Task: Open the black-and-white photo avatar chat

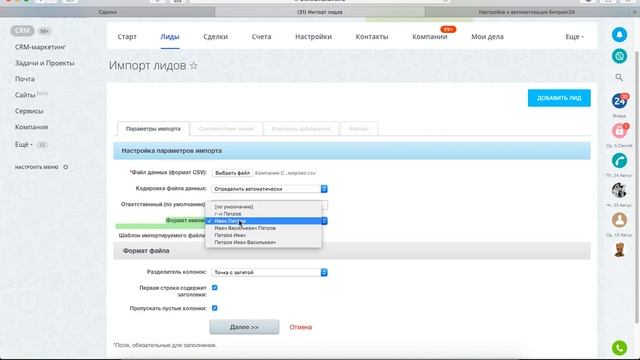Action: (619, 190)
